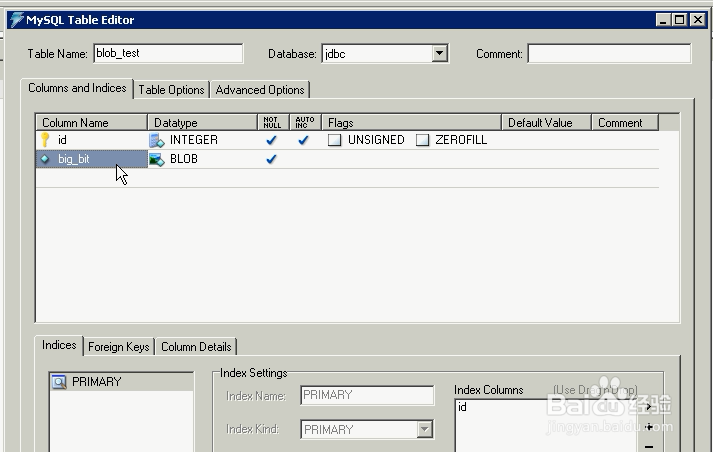
Task: Click the Index Name field
Action: (367, 395)
